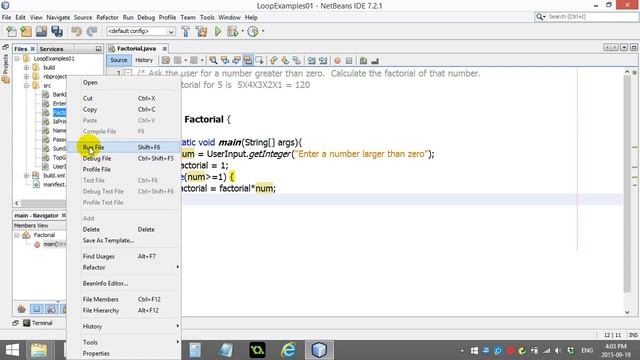Click the Next Bookmark icon
Image resolution: width=640 pixels, height=360 pixels.
pos(285,60)
